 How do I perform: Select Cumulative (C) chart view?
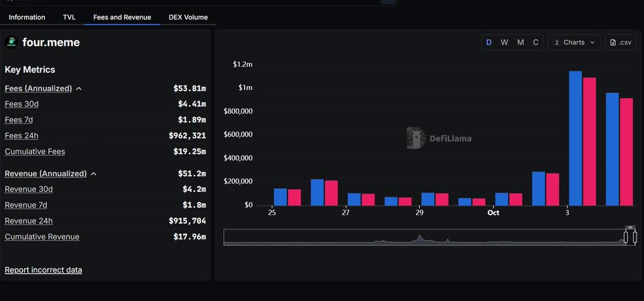tap(535, 42)
